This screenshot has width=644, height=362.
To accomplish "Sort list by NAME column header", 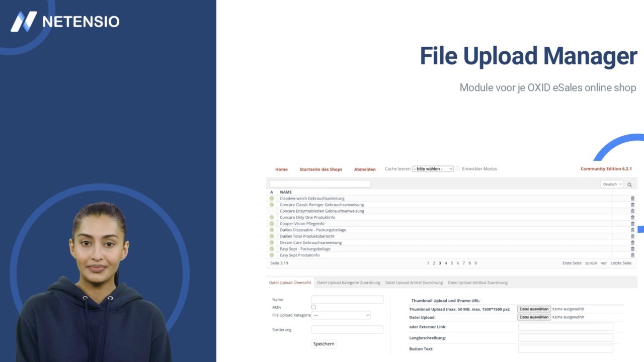I will 286,192.
